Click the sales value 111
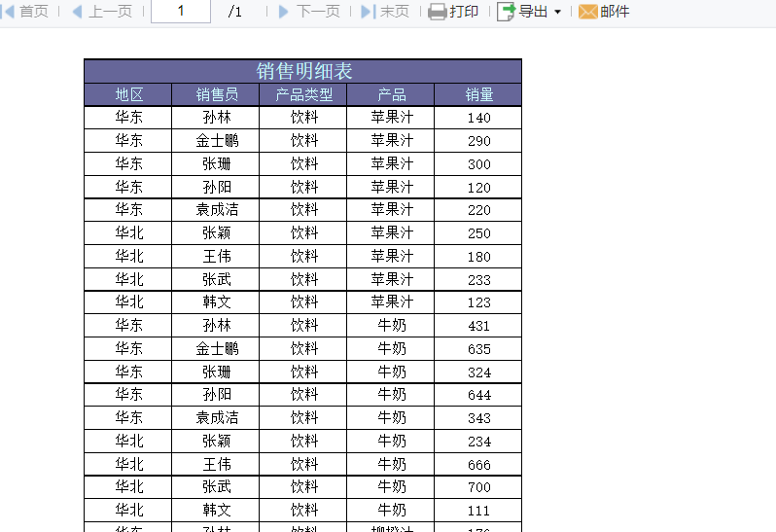The width and height of the screenshot is (776, 532). (479, 511)
